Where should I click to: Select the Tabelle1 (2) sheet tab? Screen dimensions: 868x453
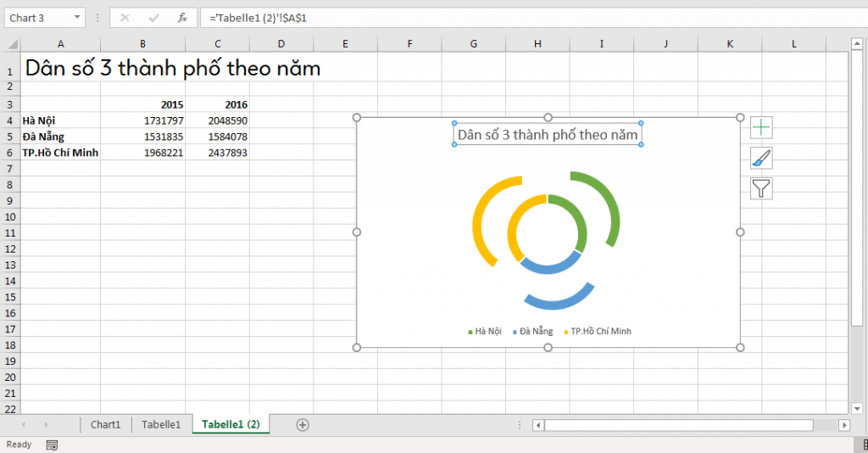(x=231, y=424)
